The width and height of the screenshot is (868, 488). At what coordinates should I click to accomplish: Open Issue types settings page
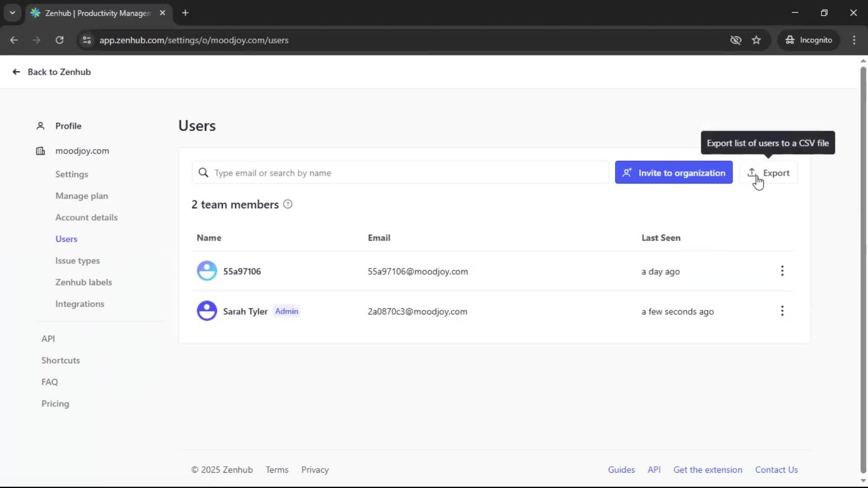77,261
